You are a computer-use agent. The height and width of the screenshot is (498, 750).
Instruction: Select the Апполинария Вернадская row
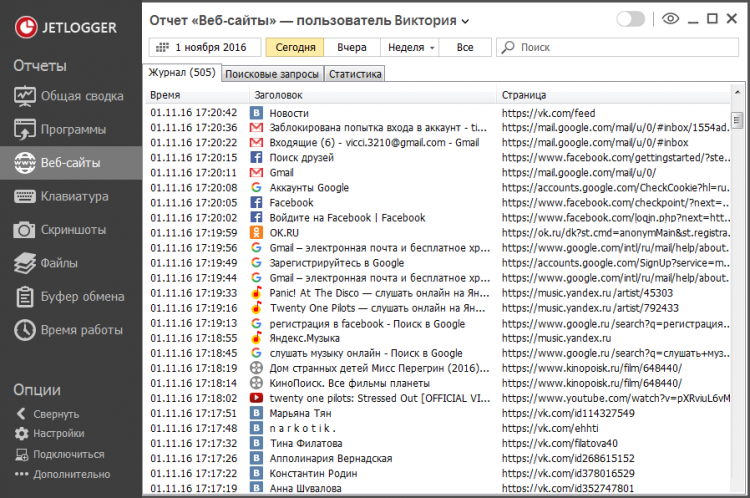coord(438,458)
